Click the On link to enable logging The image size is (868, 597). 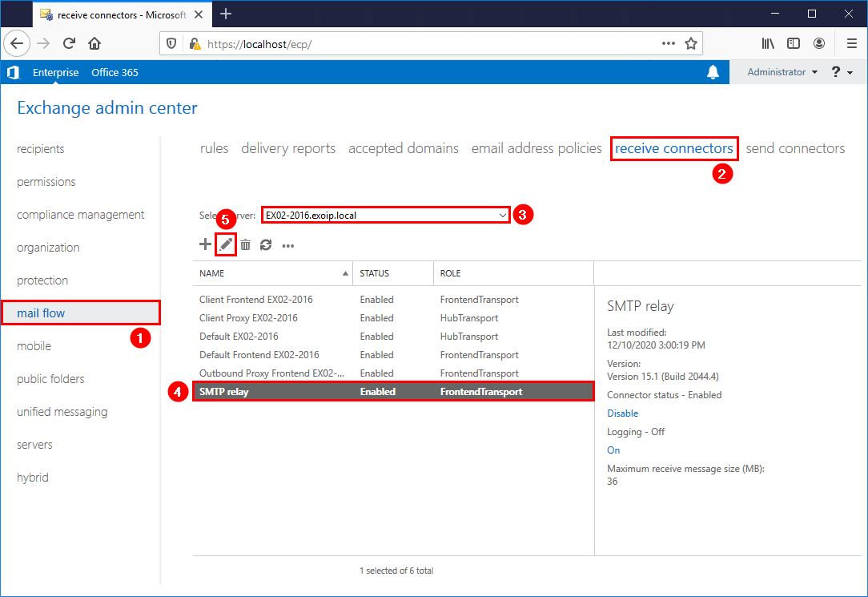tap(613, 450)
